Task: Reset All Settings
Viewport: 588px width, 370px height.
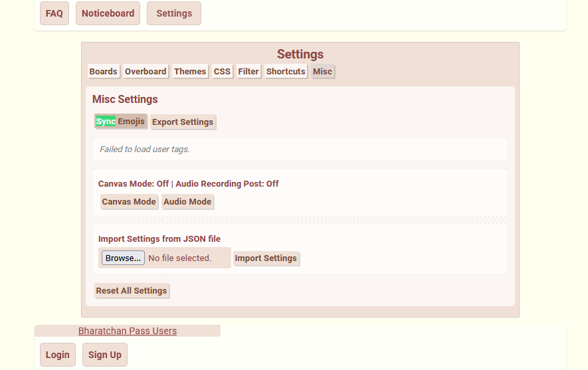Action: (132, 291)
